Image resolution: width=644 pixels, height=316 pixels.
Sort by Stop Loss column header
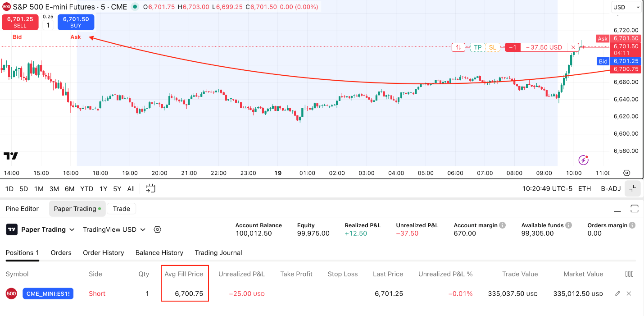pyautogui.click(x=343, y=274)
